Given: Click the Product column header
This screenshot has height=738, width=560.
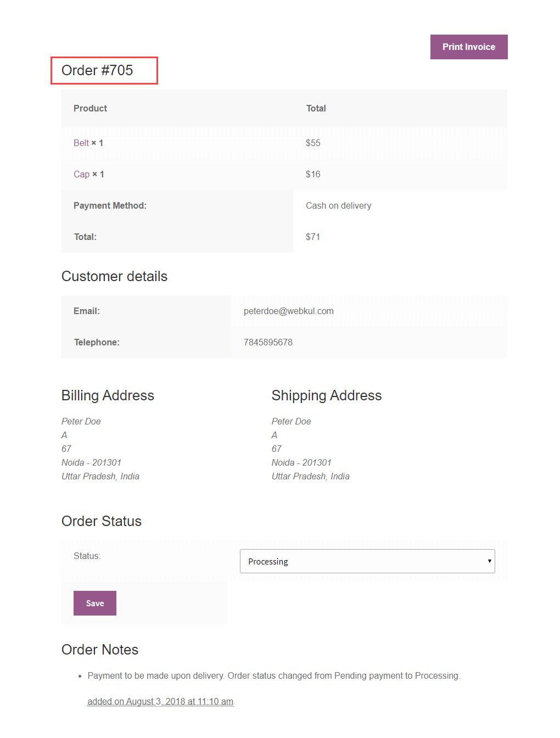Looking at the screenshot, I should 90,108.
